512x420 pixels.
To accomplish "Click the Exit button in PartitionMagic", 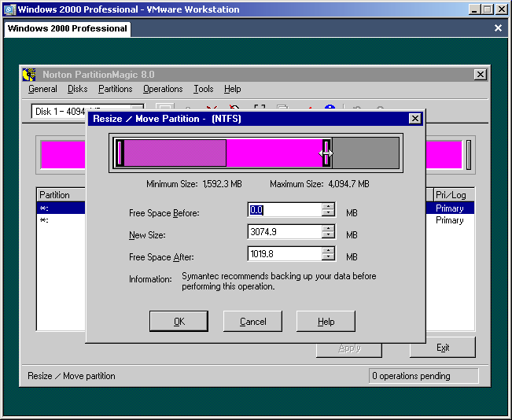I will 443,348.
